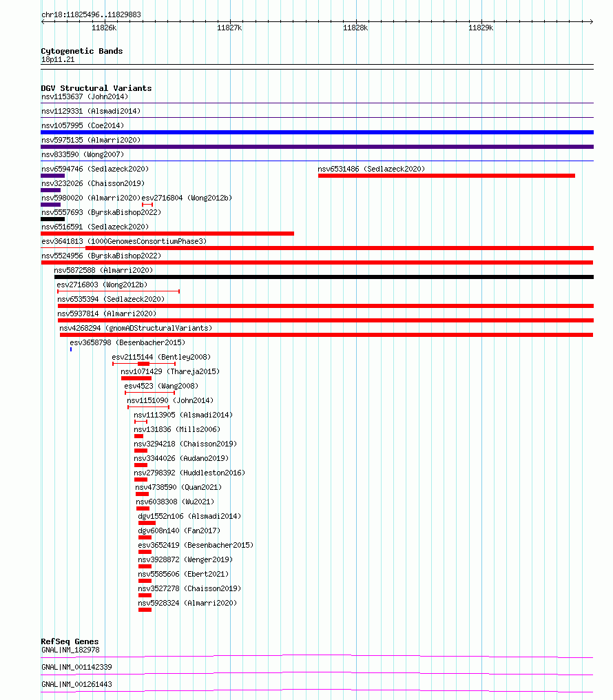This screenshot has height=700, width=613.
Task: Open the nsv2798392 (Huddleston2016) label
Action: [x=189, y=473]
